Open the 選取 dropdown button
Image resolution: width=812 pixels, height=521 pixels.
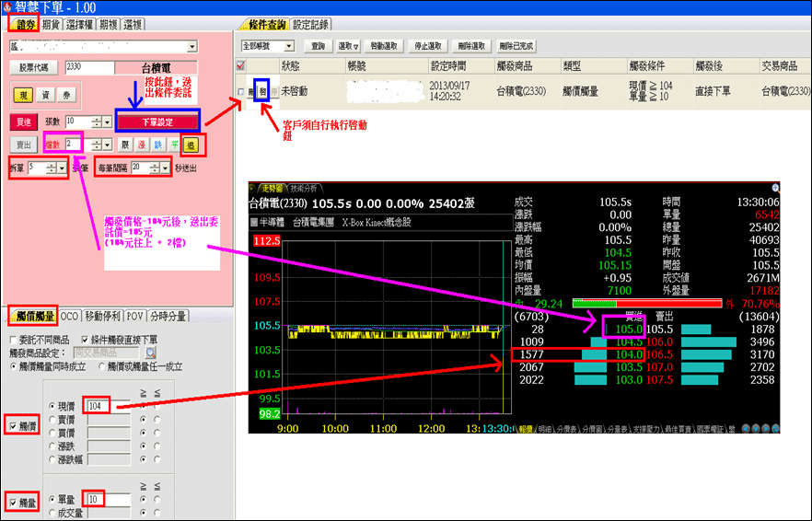pyautogui.click(x=348, y=46)
